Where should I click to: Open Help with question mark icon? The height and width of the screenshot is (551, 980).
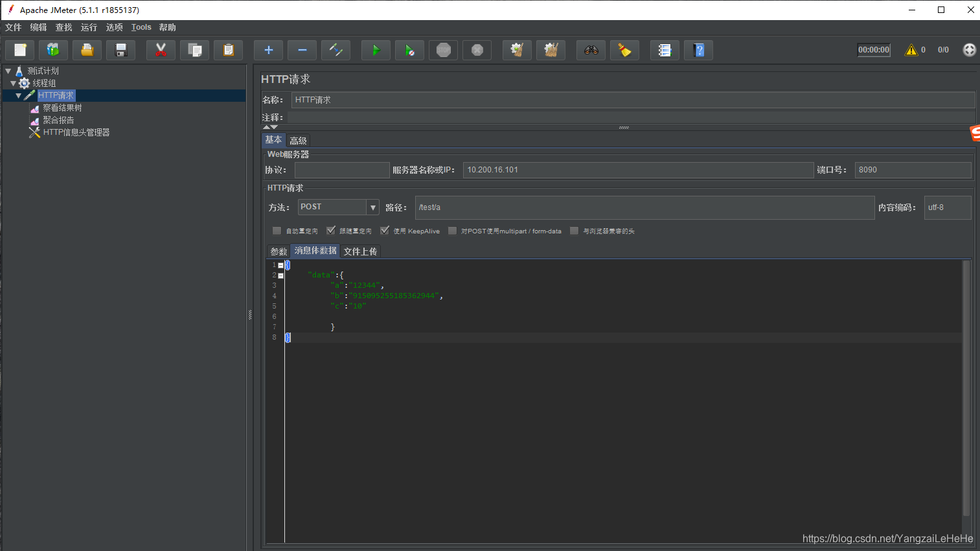point(698,50)
